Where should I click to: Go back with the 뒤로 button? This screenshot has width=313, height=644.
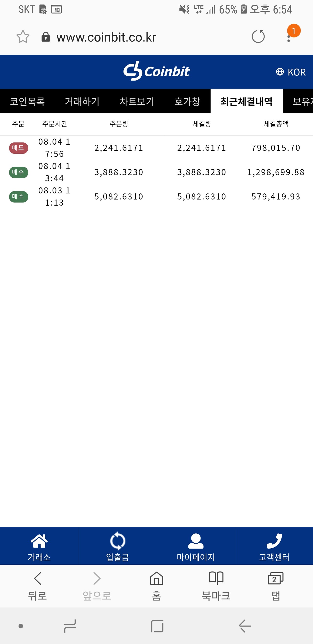coord(37,586)
